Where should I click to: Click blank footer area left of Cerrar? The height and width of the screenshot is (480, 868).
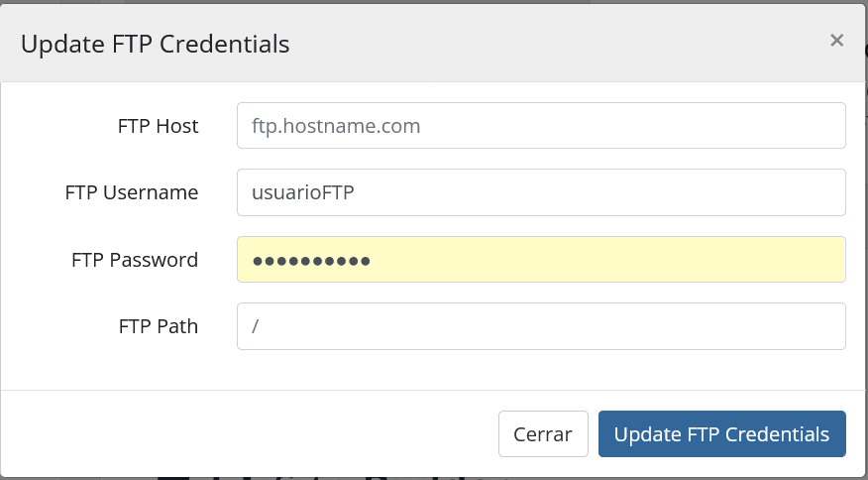pyautogui.click(x=248, y=434)
